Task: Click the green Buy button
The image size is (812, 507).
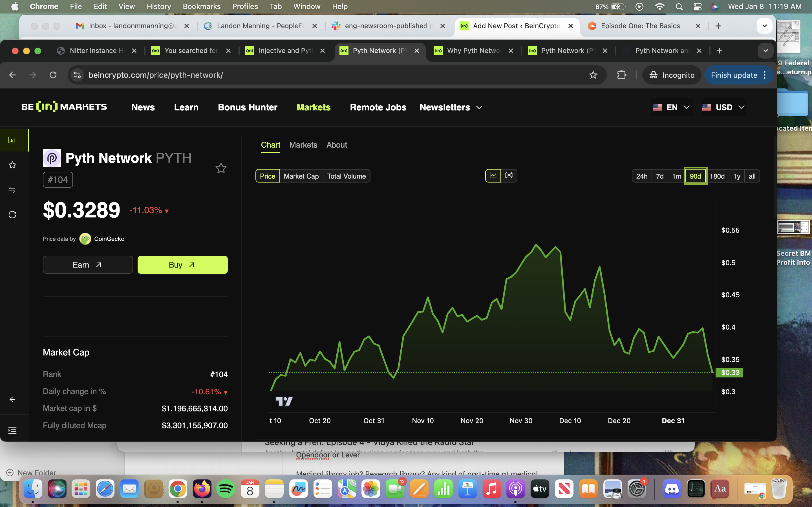Action: [182, 265]
